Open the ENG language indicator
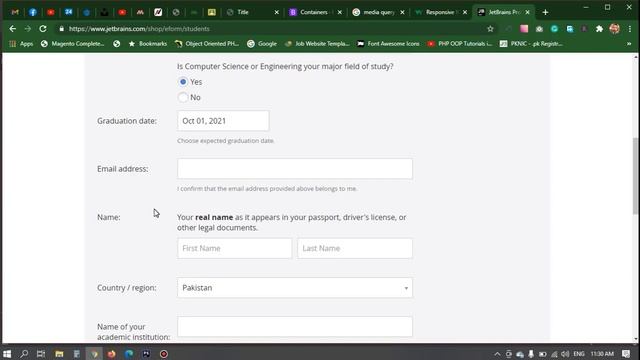640x360 pixels. pyautogui.click(x=579, y=354)
